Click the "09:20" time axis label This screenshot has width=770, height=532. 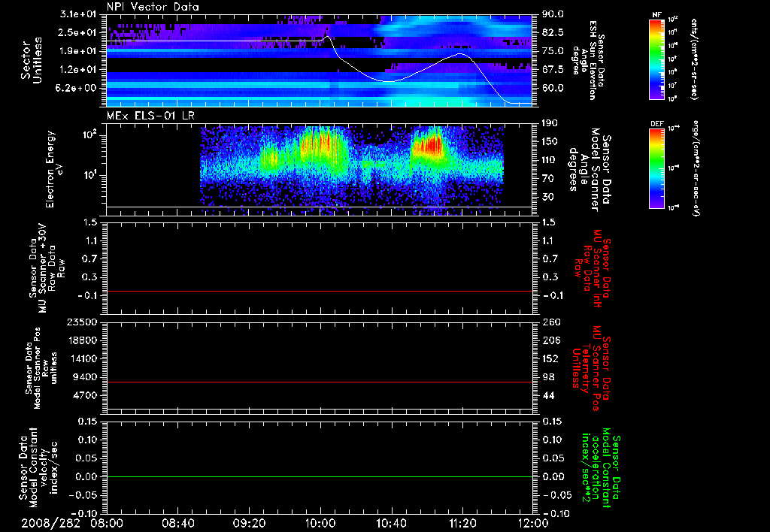pyautogui.click(x=249, y=523)
